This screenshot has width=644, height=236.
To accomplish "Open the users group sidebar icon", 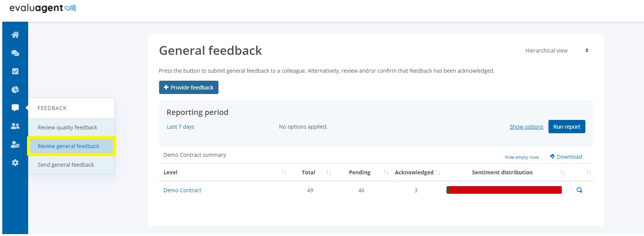I will (15, 126).
